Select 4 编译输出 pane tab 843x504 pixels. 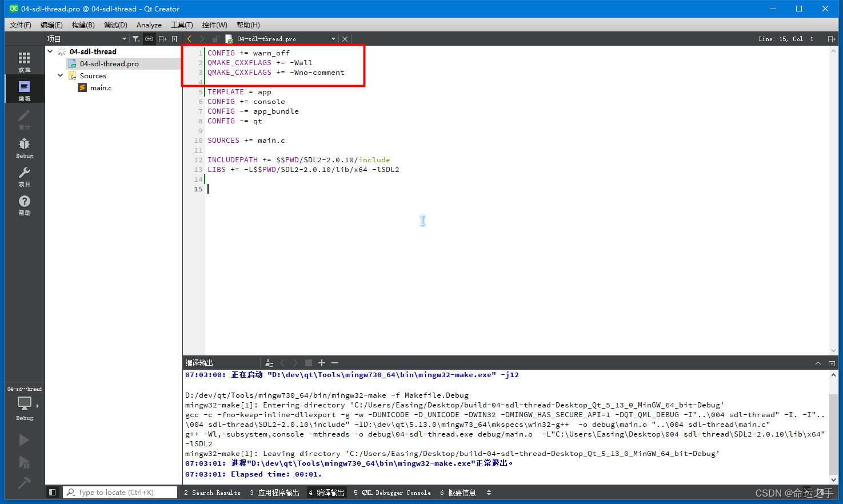tap(327, 493)
